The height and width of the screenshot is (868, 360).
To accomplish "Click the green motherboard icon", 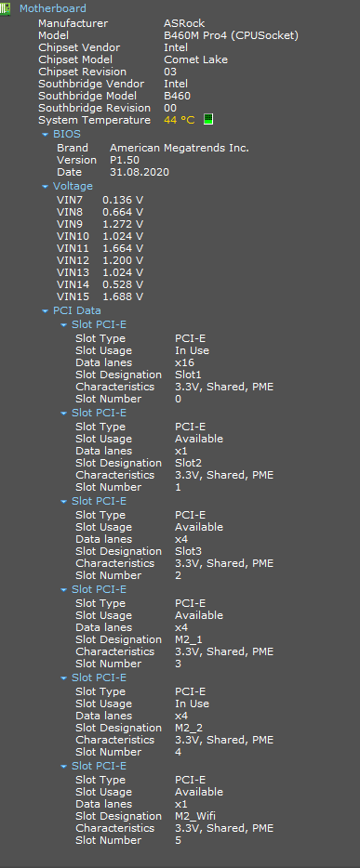I will point(5,9).
